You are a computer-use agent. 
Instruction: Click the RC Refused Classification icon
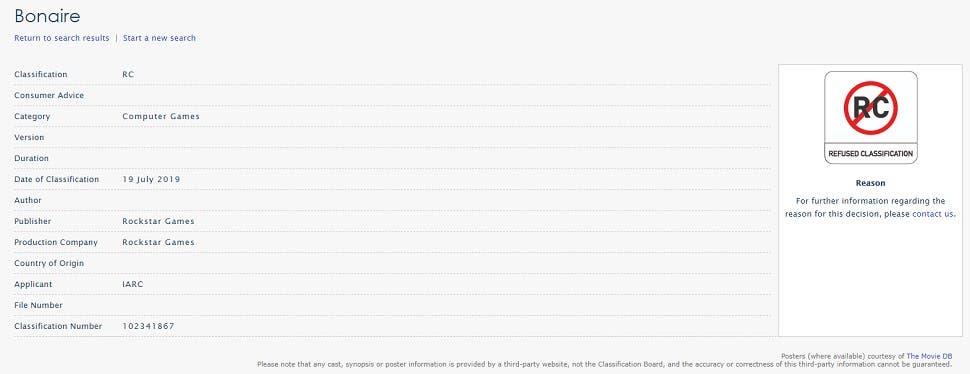tap(870, 117)
